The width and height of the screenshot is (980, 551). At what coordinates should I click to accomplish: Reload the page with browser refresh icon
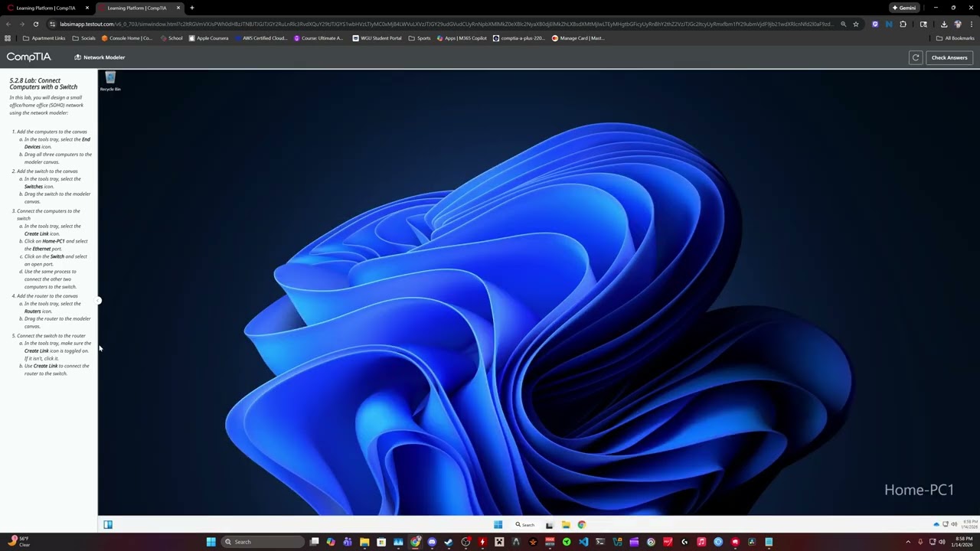[36, 24]
